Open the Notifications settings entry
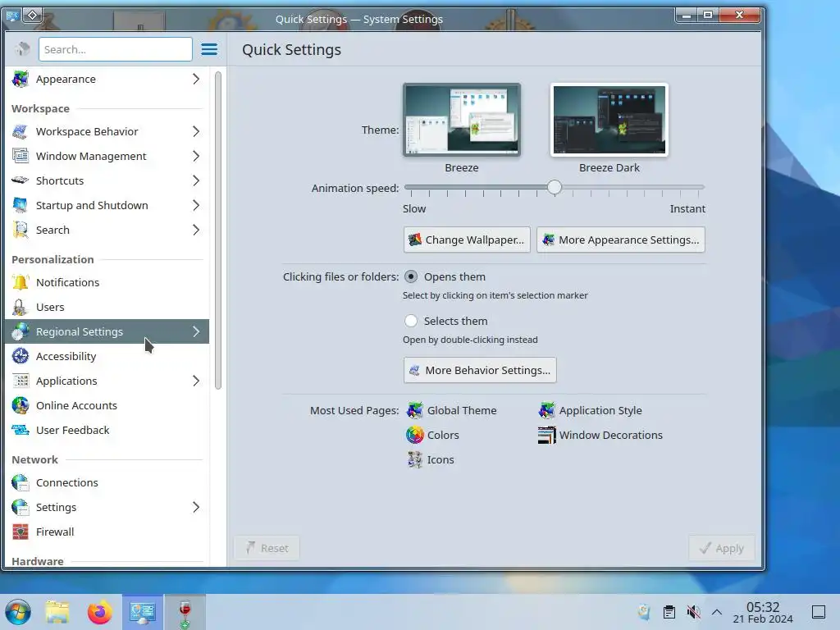The image size is (840, 630). [107, 282]
